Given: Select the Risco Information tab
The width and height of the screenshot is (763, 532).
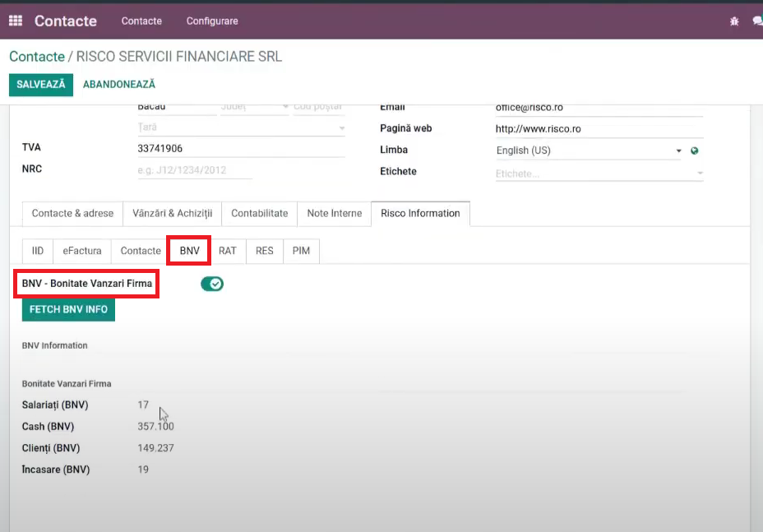Looking at the screenshot, I should pos(420,213).
